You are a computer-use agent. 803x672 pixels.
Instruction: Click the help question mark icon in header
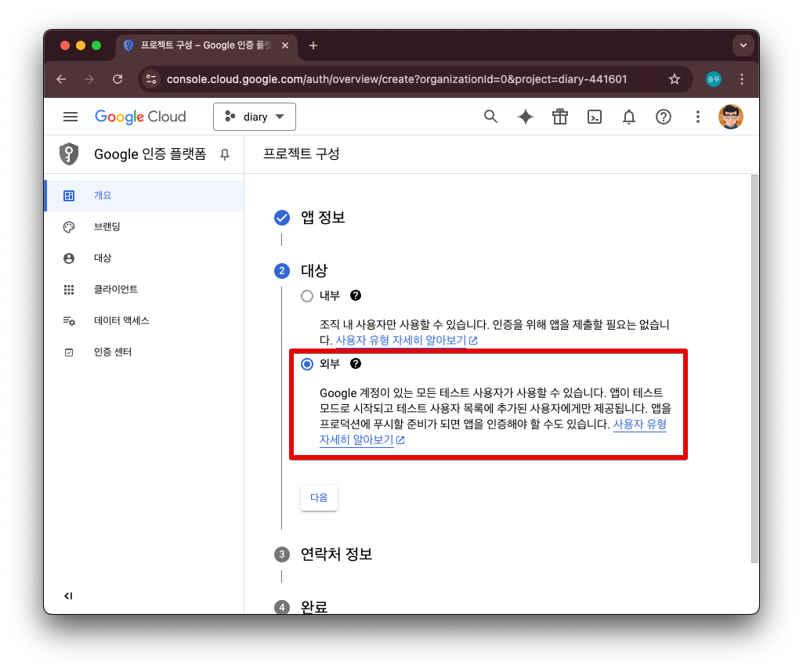pyautogui.click(x=664, y=117)
